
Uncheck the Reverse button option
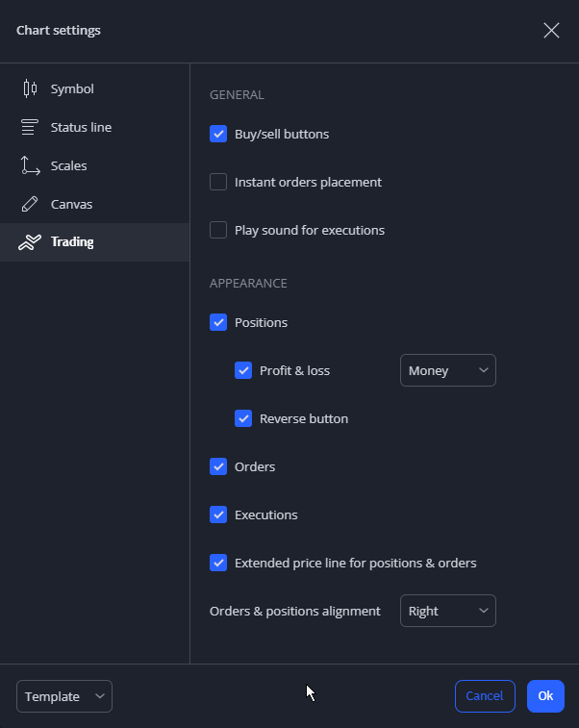click(243, 418)
